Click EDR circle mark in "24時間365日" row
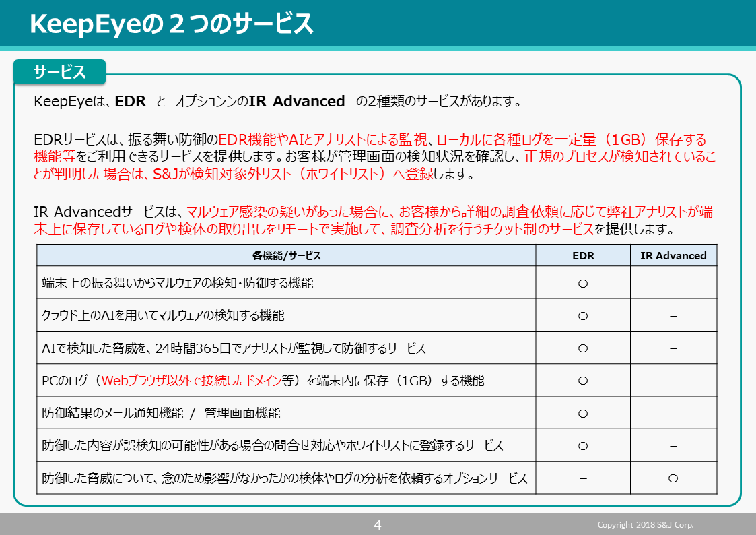The height and width of the screenshot is (535, 756). [583, 348]
